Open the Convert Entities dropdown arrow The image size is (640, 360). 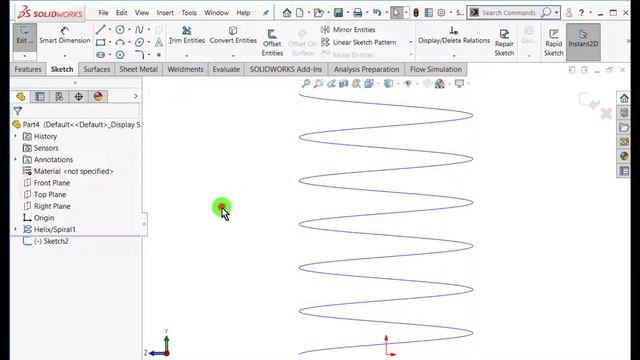coord(233,56)
